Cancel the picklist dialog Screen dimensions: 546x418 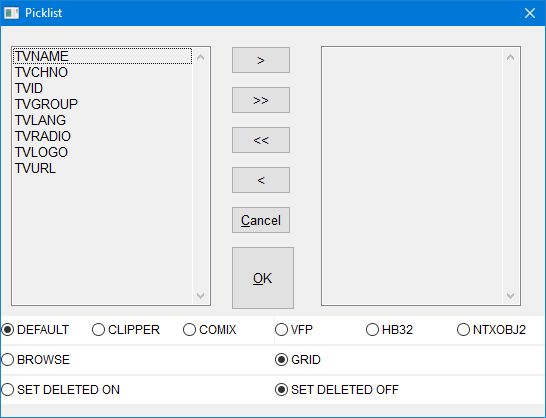coord(261,220)
